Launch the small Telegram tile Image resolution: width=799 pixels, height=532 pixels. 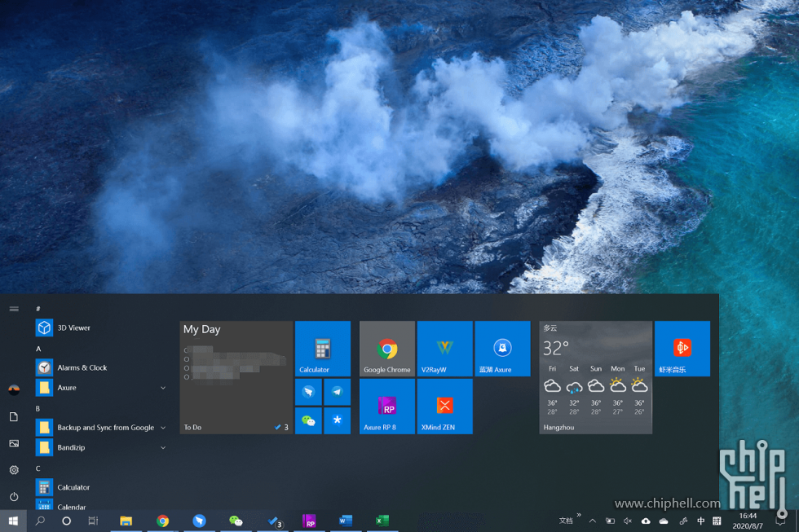tap(337, 392)
